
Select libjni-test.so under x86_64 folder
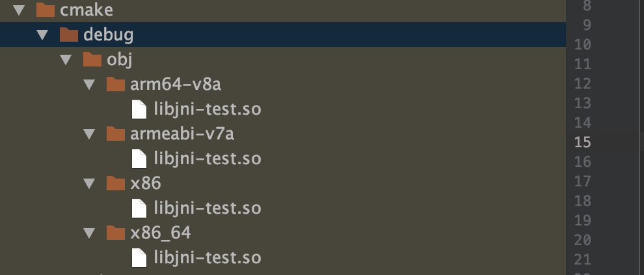(x=207, y=257)
